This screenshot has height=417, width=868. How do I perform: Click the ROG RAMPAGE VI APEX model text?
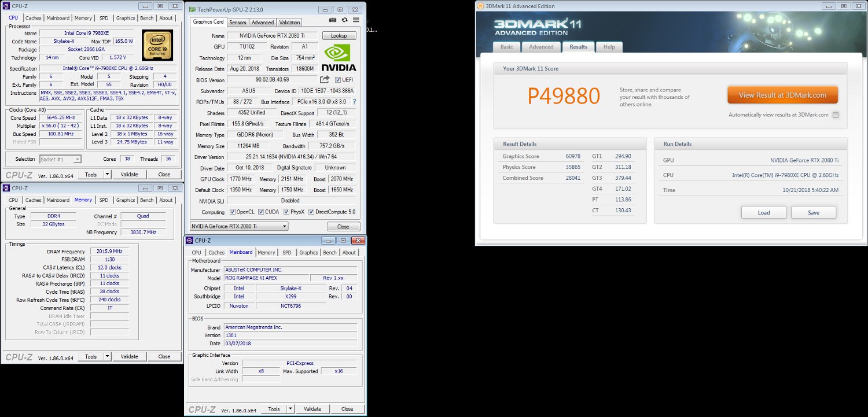click(x=251, y=278)
